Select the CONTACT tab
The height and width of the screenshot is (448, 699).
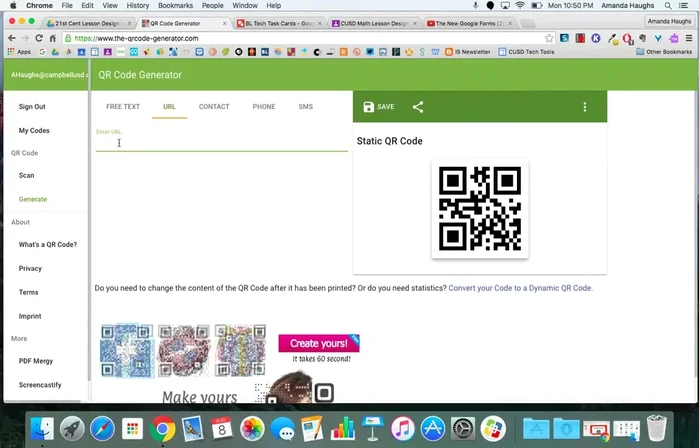(214, 106)
